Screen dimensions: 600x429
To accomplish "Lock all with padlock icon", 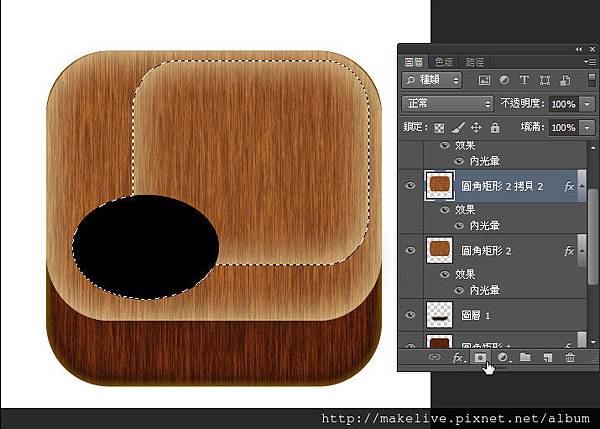I will coord(495,127).
